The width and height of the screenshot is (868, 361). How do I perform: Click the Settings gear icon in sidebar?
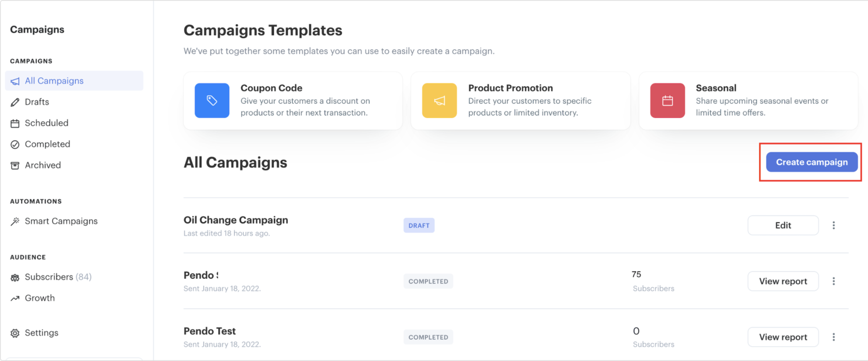tap(15, 333)
